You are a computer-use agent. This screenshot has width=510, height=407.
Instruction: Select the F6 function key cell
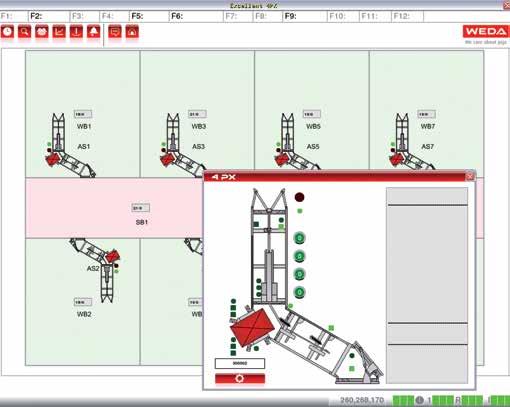196,16
